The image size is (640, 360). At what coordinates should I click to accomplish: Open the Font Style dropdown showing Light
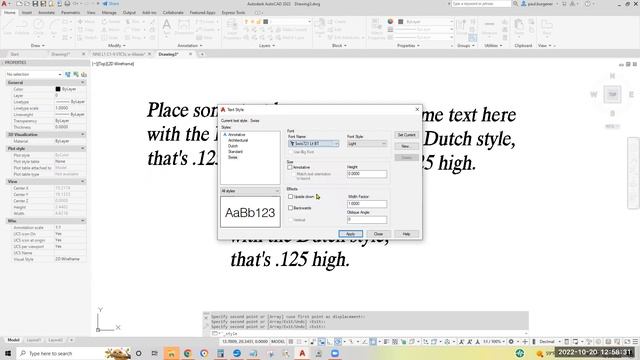point(367,144)
